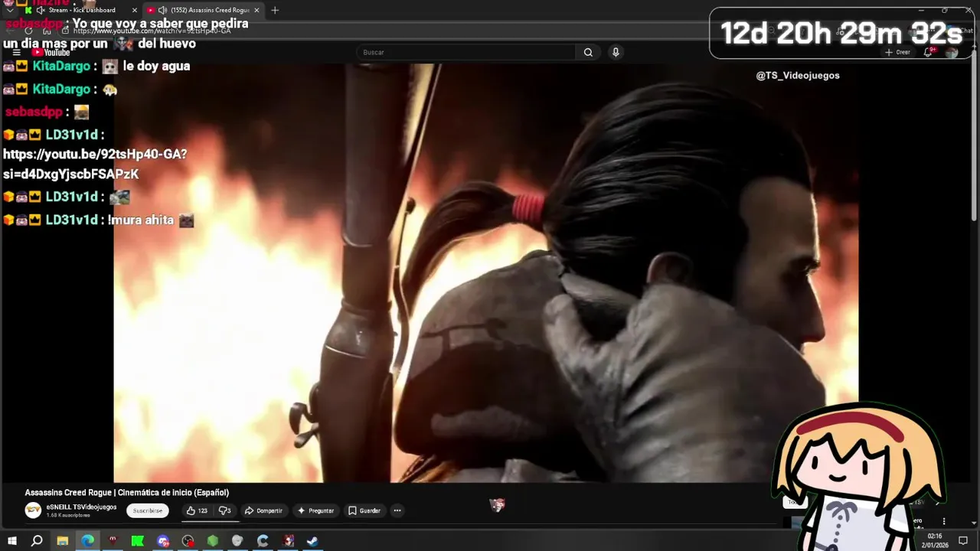
Task: Mute the YouTube tab audio icon
Action: (x=162, y=10)
